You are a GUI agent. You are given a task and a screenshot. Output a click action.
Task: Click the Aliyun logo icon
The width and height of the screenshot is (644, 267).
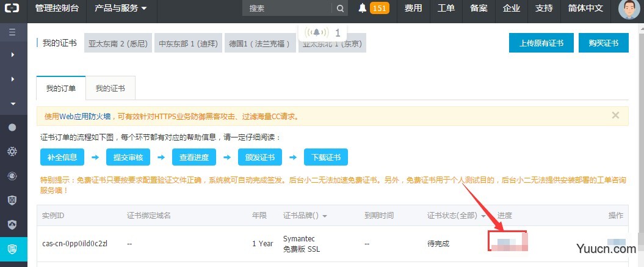(x=13, y=8)
